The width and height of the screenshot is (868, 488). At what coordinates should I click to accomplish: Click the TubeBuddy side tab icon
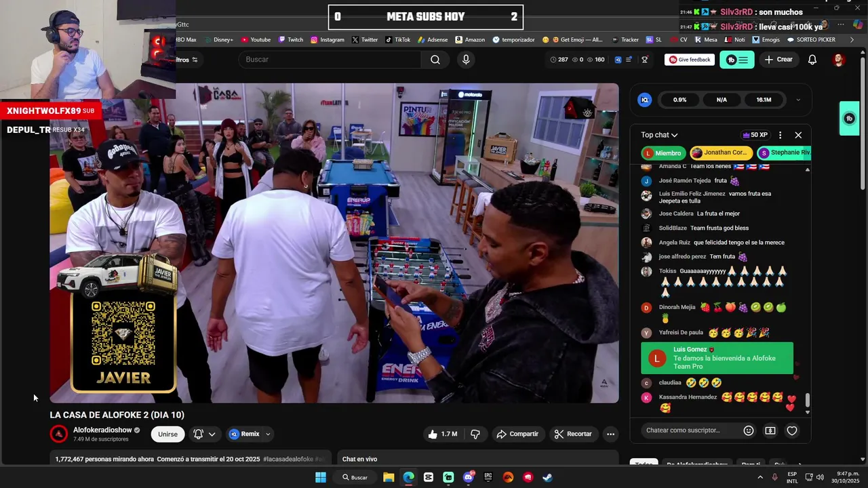point(850,119)
